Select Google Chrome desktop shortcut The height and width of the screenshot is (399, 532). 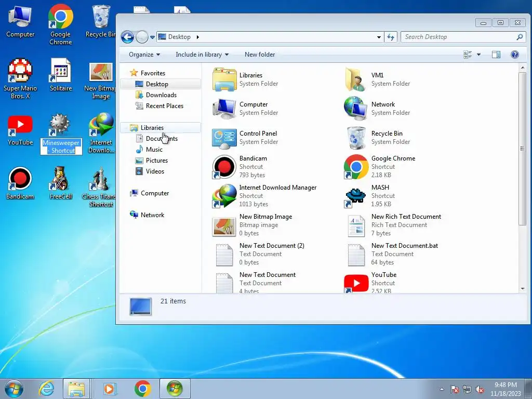click(x=60, y=25)
